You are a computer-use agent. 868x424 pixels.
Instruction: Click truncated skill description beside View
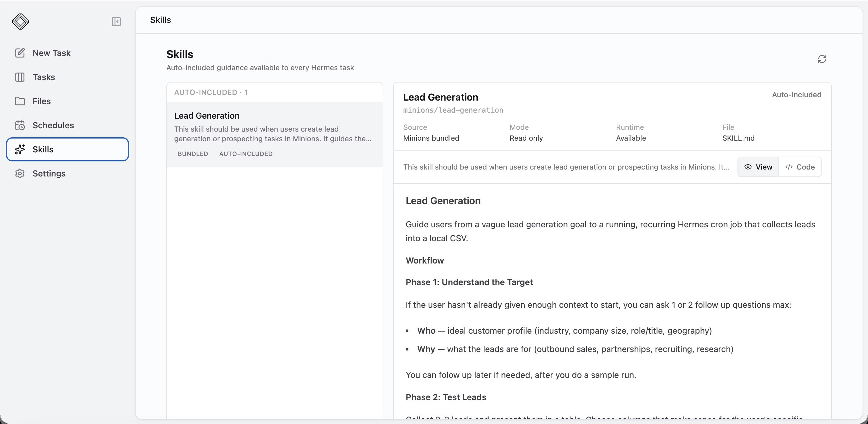566,167
